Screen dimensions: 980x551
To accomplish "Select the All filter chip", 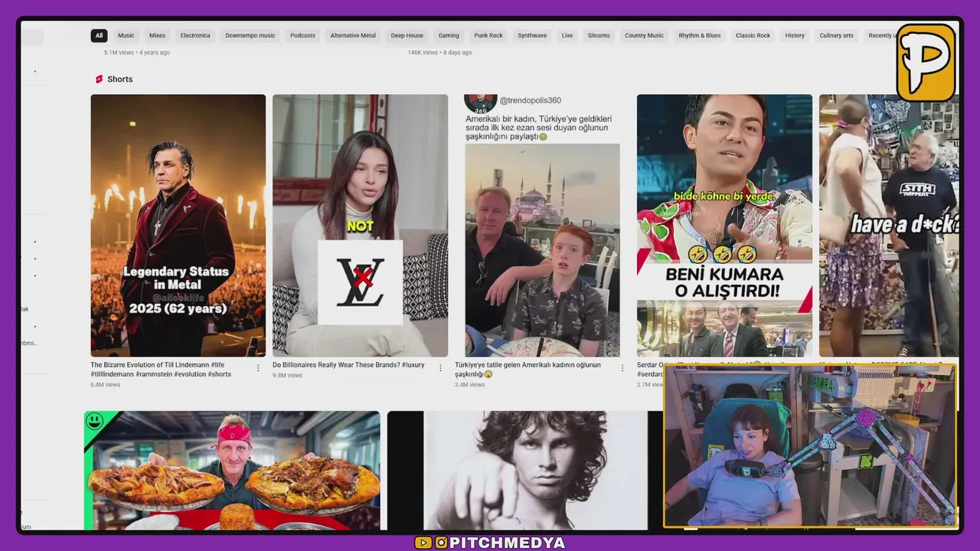I will tap(99, 35).
